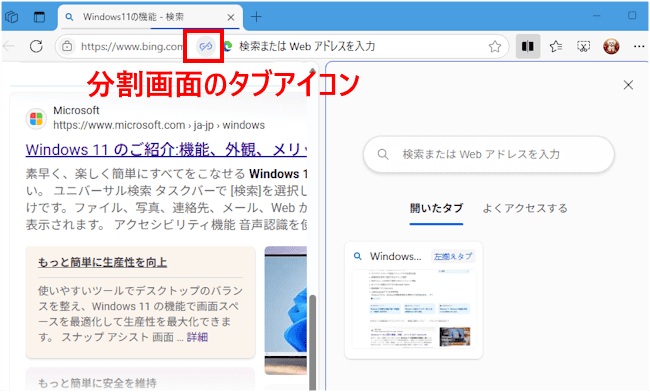Open Settings and more ellipsis menu
The width and height of the screenshot is (650, 392).
click(x=639, y=46)
